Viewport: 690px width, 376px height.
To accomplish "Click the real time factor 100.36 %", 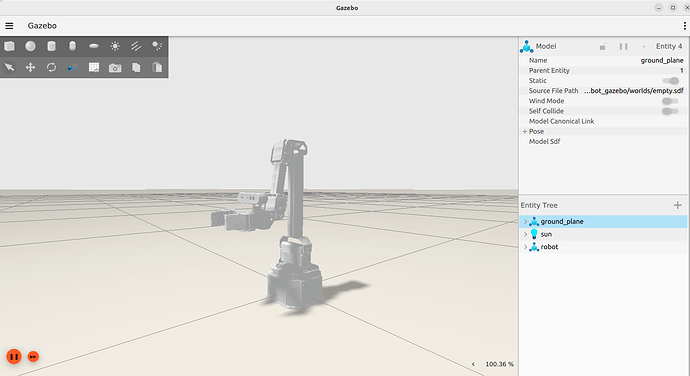I will [x=499, y=364].
